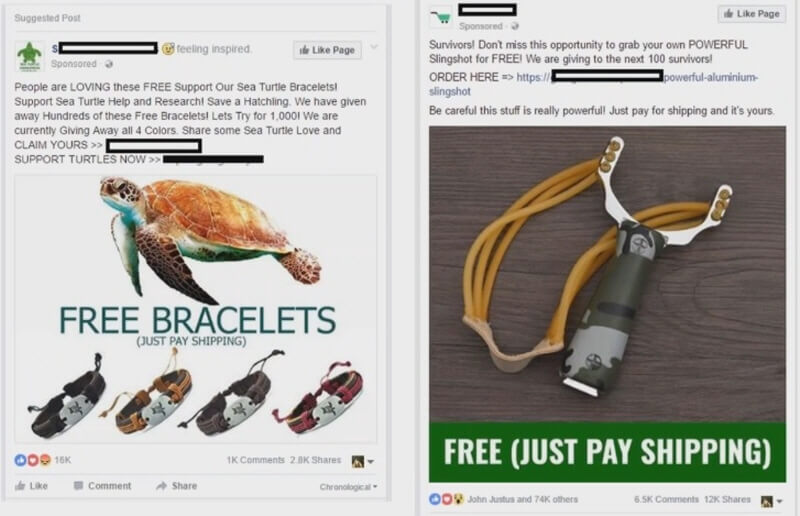Click the Free Bracelets turtle ad image
Screen dimensions: 800x516
(196, 309)
